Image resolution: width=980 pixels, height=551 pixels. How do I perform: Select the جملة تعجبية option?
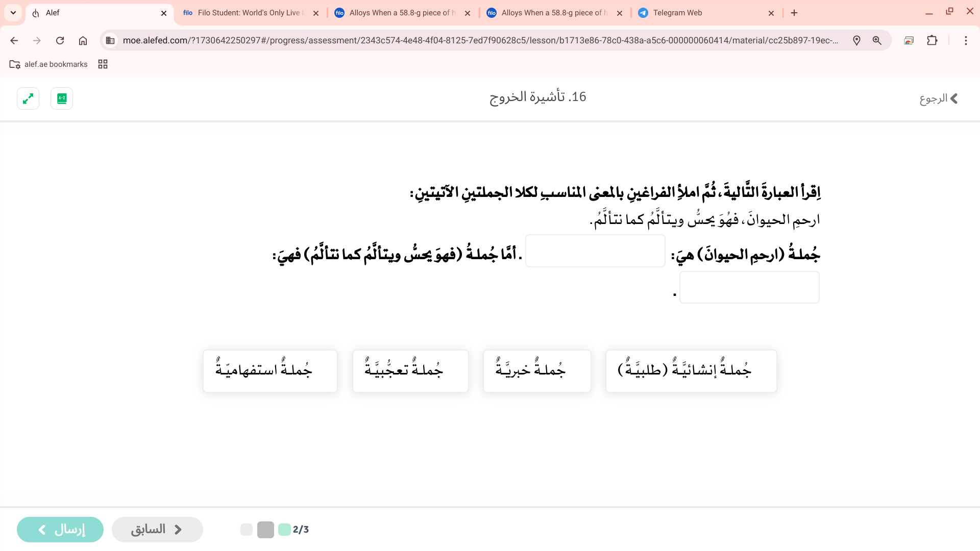410,371
